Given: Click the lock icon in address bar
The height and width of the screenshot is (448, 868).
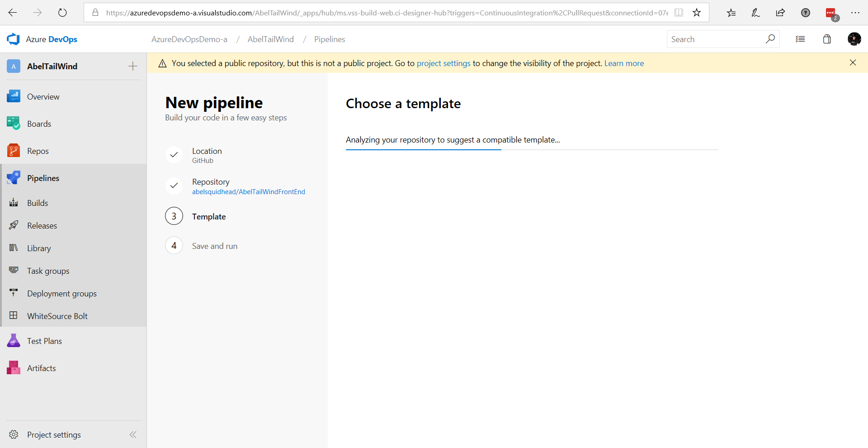Looking at the screenshot, I should click(95, 13).
